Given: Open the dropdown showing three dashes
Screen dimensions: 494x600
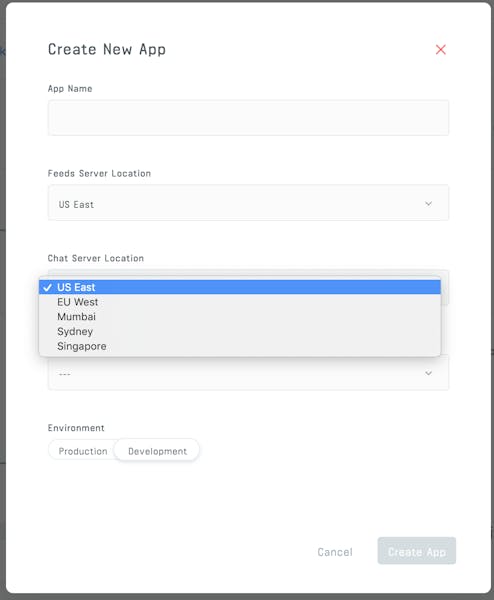Looking at the screenshot, I should tap(248, 373).
